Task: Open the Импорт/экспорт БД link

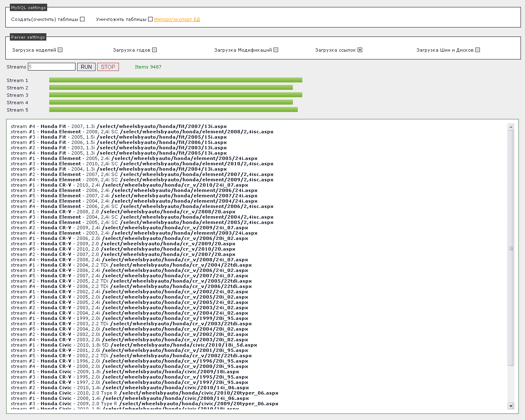Action: [177, 19]
